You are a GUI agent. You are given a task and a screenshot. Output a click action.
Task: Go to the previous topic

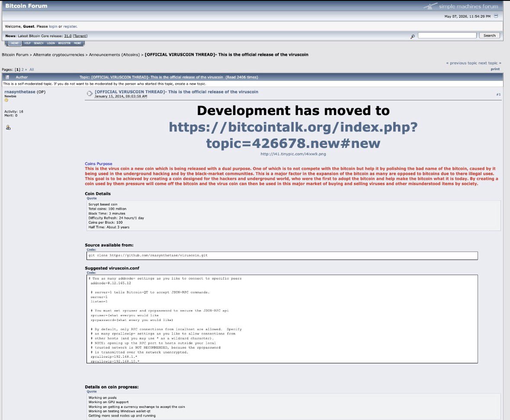coord(462,63)
